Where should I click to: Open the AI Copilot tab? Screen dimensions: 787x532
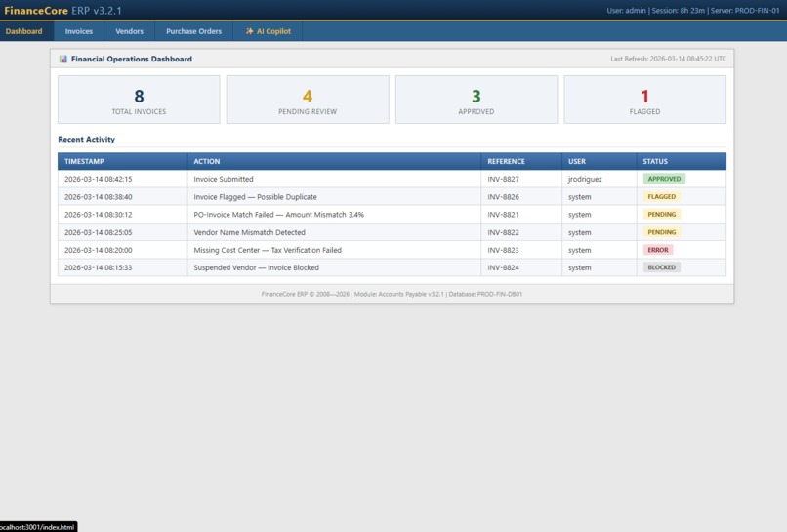[x=268, y=31]
